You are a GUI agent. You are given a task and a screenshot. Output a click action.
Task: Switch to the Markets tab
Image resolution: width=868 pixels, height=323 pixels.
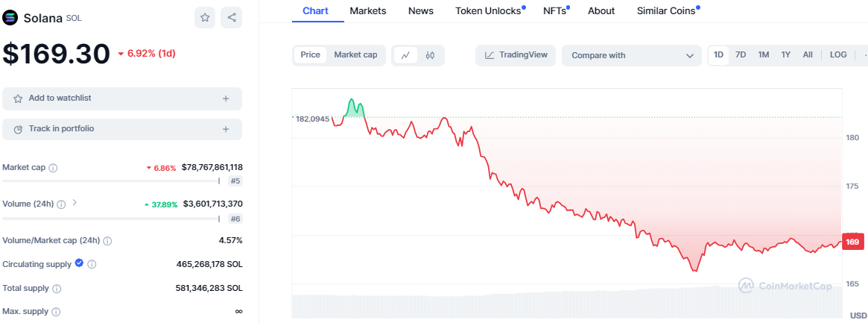pos(368,10)
